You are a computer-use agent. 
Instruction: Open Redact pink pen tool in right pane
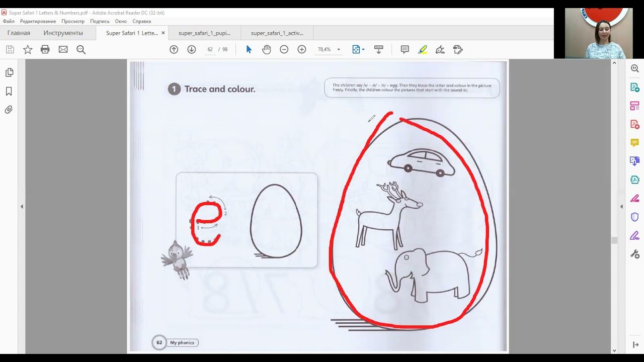click(635, 198)
